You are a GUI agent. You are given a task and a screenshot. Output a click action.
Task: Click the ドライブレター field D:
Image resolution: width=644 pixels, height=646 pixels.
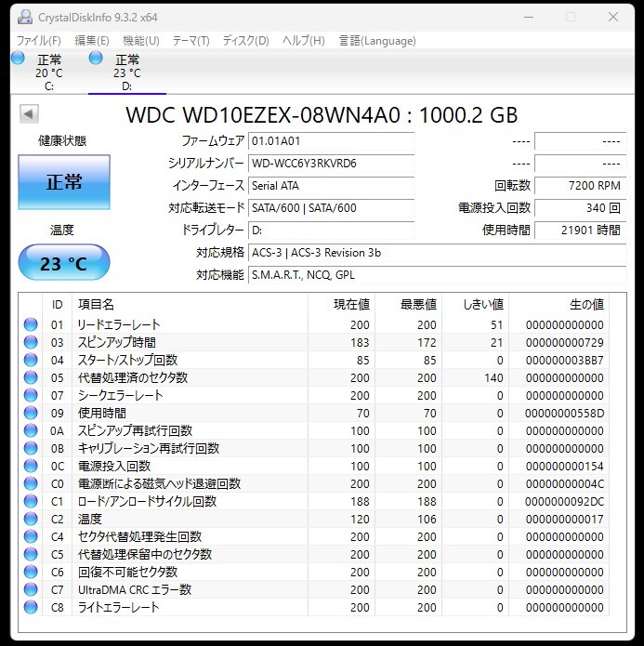[x=331, y=231]
